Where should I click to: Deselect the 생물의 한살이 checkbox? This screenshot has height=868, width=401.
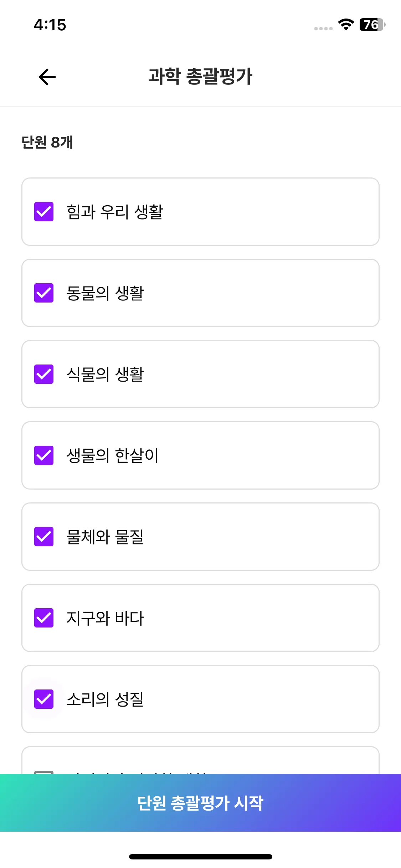coord(44,455)
